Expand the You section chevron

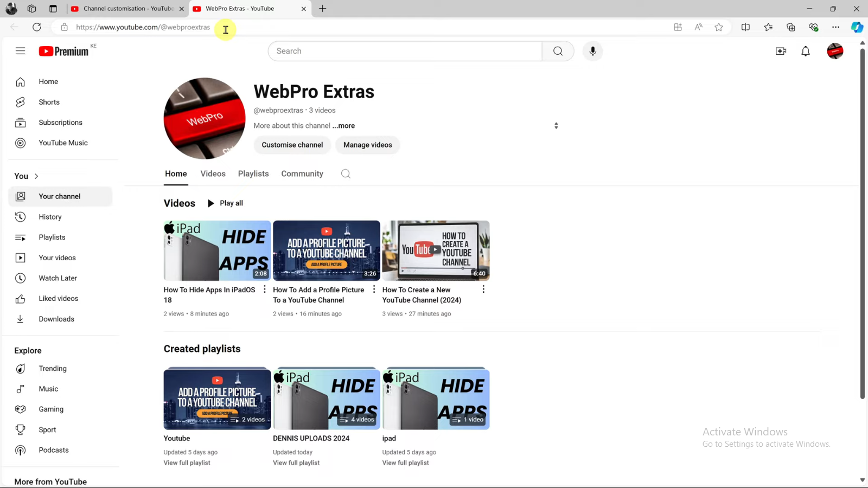[x=36, y=176]
